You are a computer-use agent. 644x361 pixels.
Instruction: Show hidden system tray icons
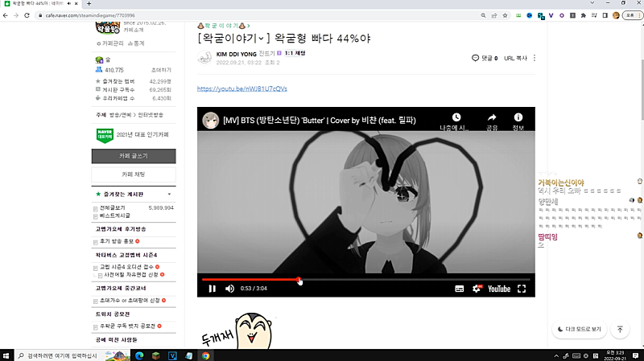coord(556,355)
